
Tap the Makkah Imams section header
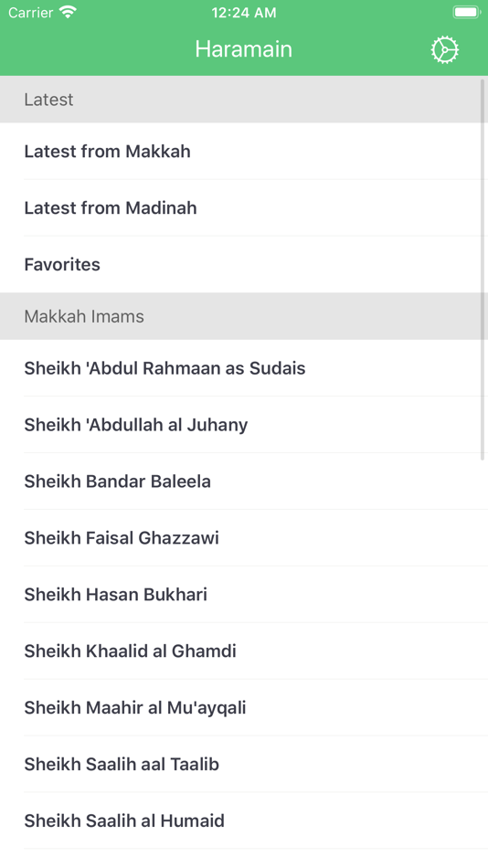244,316
